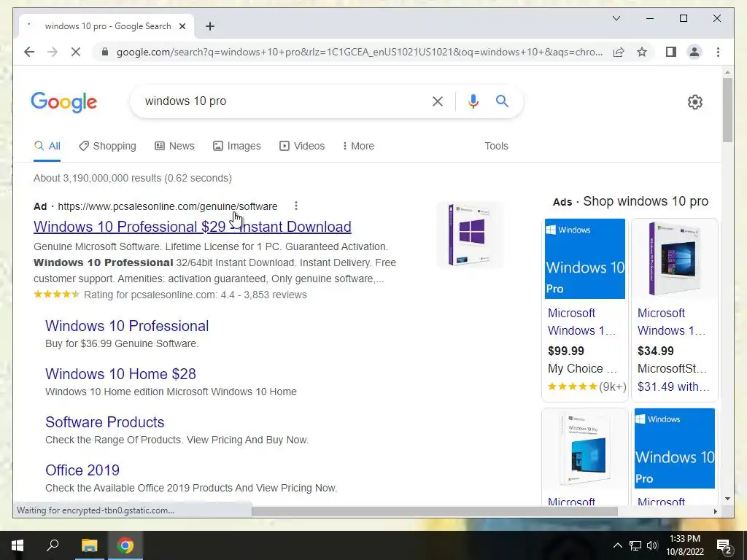Click the forward navigation arrow
This screenshot has height=560, width=747.
pos(53,52)
